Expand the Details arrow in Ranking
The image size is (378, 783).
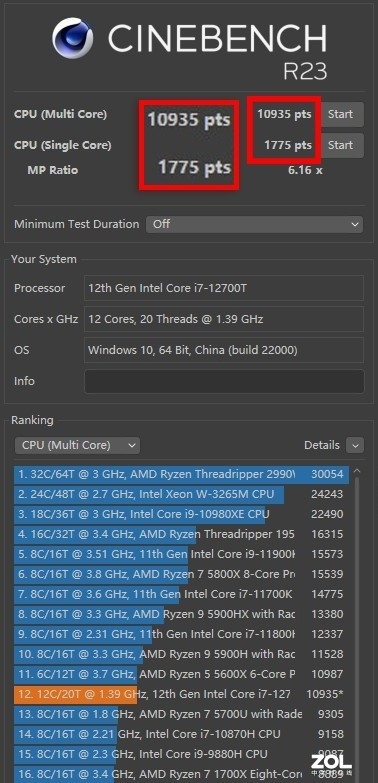point(355,445)
